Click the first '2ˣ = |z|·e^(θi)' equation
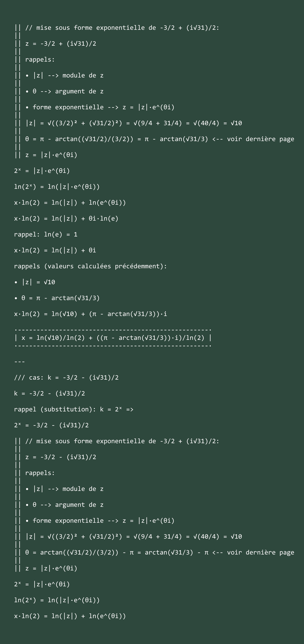Viewport: 304px width, 644px height. (x=42, y=171)
